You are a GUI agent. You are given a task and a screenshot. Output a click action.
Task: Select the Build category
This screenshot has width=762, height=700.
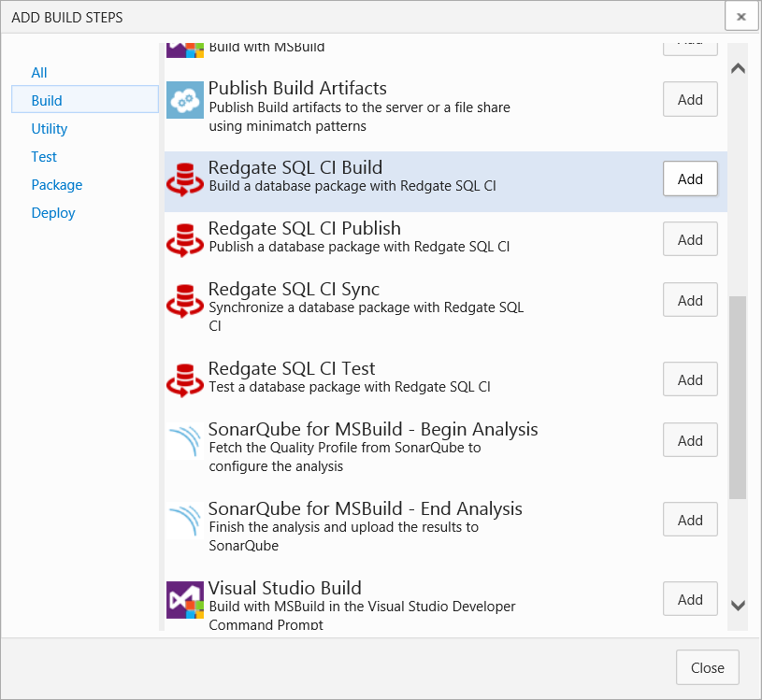(85, 100)
